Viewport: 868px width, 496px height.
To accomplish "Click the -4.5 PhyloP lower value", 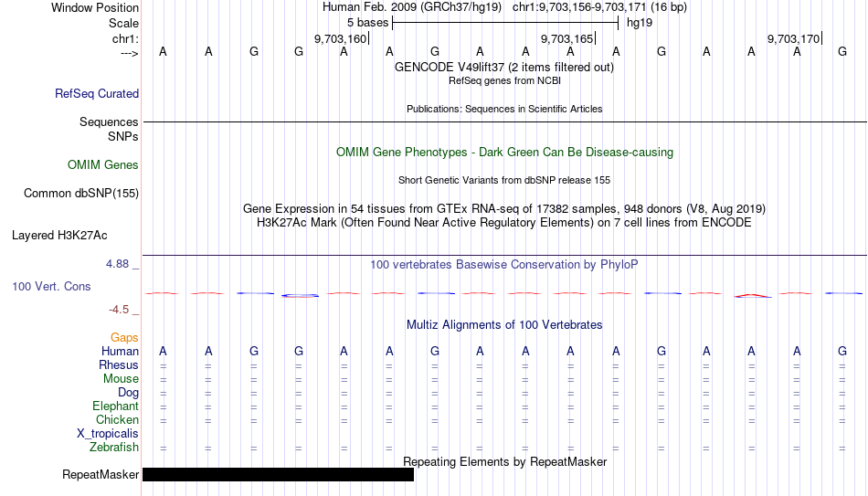I will click(x=119, y=310).
